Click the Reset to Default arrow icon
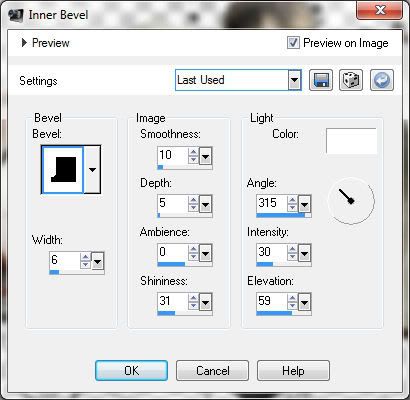The width and height of the screenshot is (410, 400). coord(382,80)
